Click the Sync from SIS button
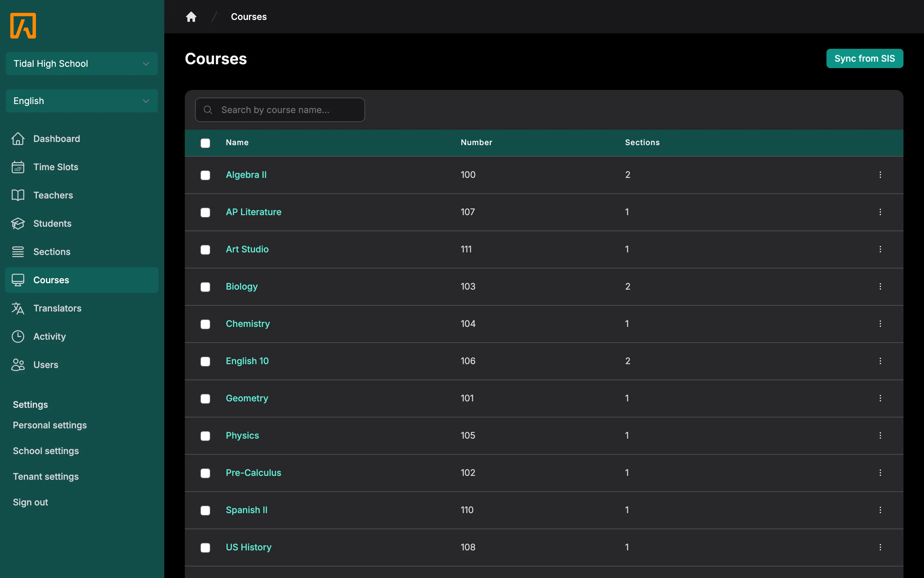The width and height of the screenshot is (924, 578). click(864, 58)
